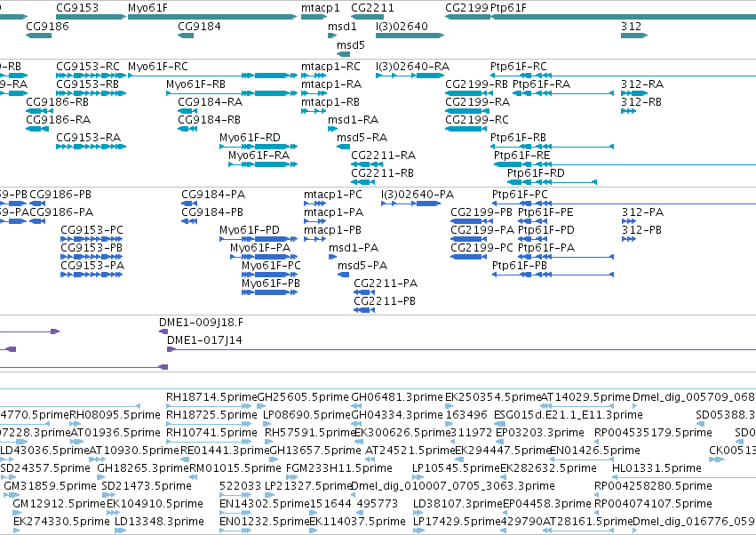
Task: Select transcript CG2199-RC
Action: (x=466, y=129)
